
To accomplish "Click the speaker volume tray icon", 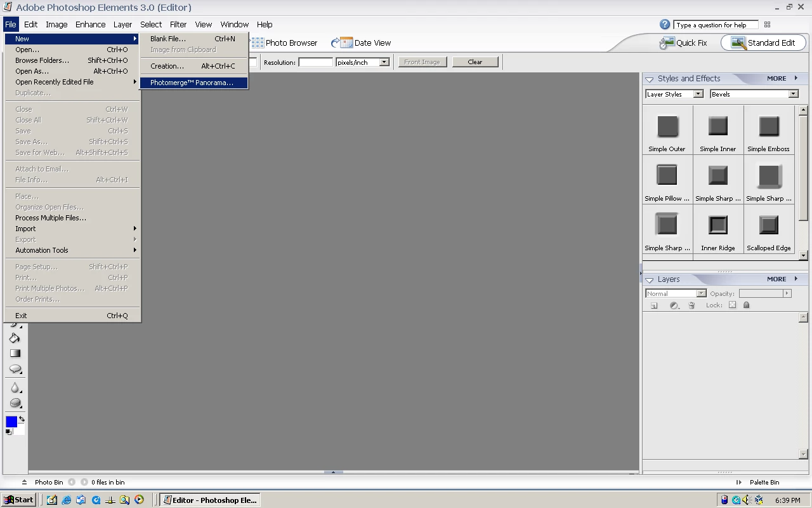I will (747, 500).
